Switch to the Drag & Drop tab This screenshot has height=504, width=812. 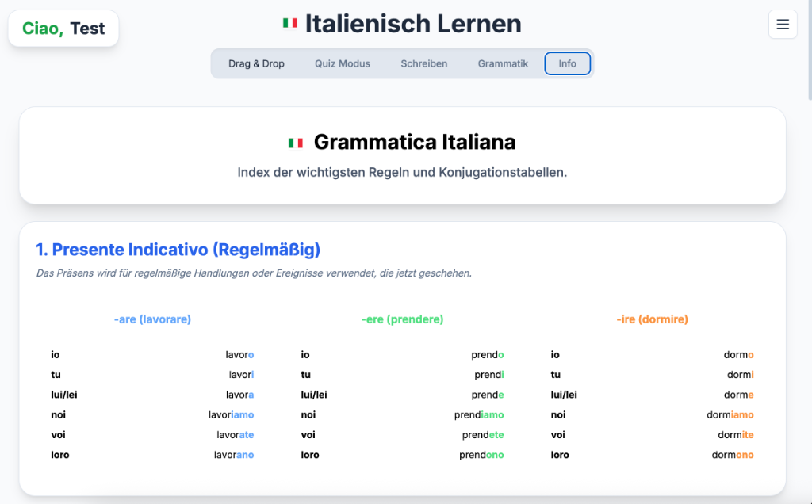tap(256, 63)
